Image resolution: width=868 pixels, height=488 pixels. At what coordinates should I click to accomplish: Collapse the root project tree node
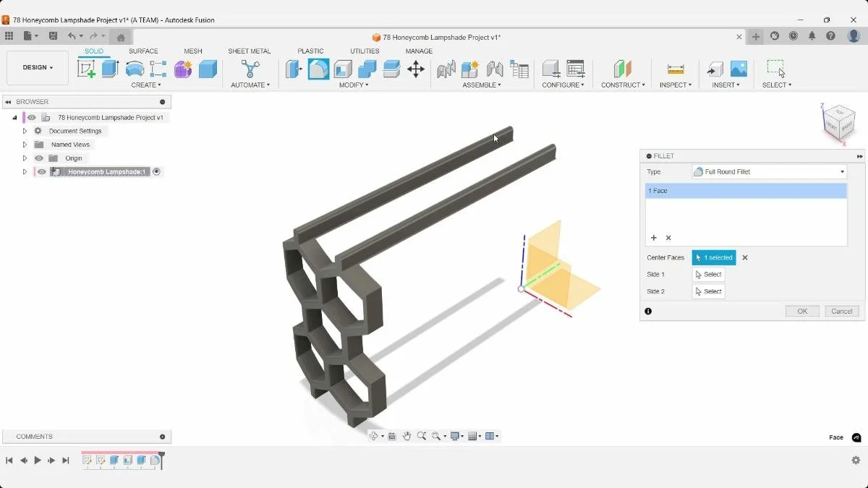(14, 117)
